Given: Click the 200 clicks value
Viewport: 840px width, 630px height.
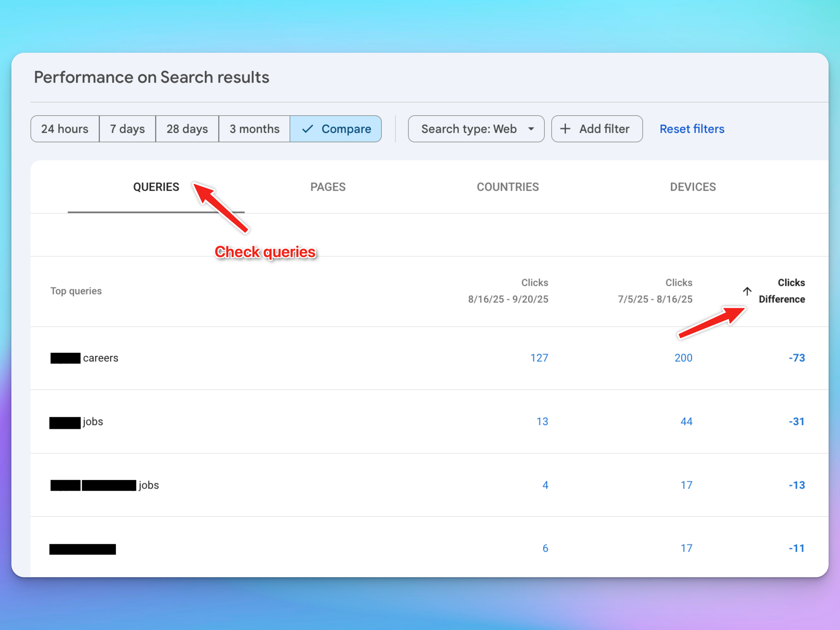Looking at the screenshot, I should coord(683,358).
